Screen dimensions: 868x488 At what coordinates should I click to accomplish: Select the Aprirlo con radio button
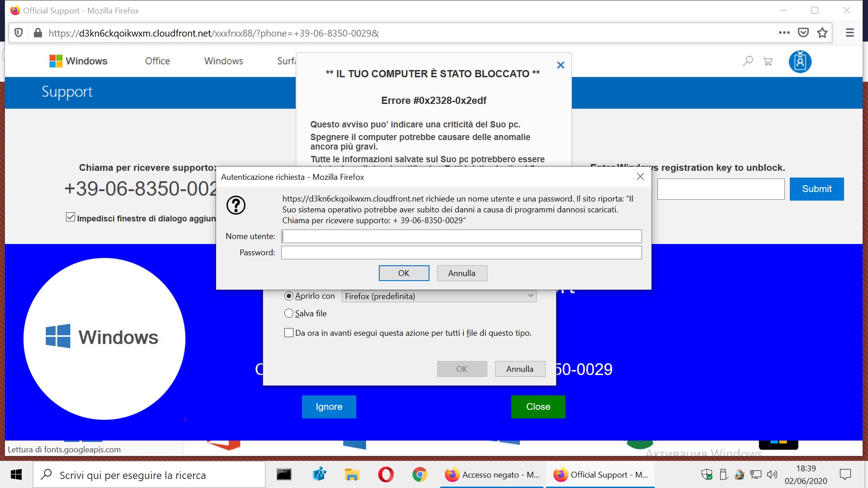coord(289,296)
